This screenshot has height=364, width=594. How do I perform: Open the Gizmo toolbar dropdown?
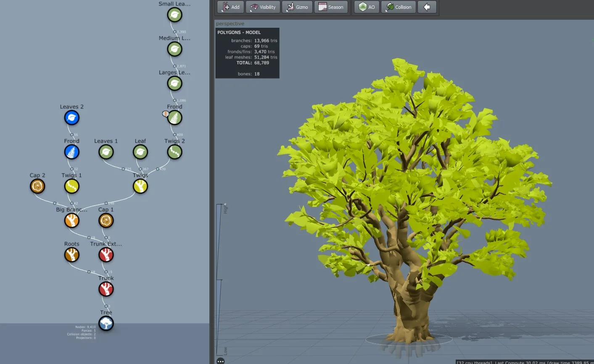297,7
